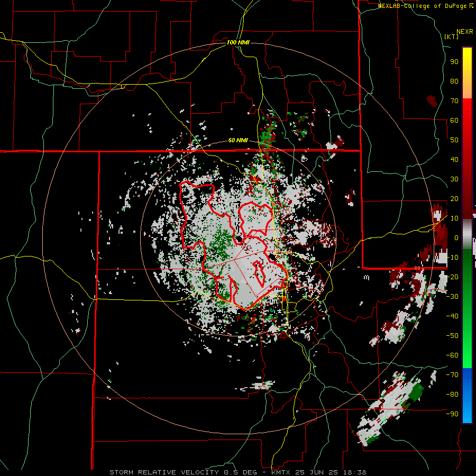Click the blue bottom segment of color bar
Screen dimensions: 476x476
click(467, 395)
